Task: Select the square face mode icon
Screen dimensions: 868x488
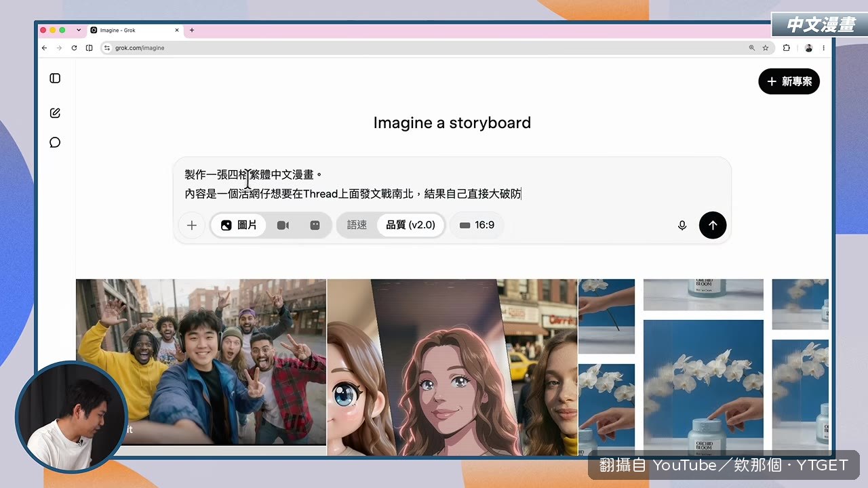Action: [x=315, y=225]
